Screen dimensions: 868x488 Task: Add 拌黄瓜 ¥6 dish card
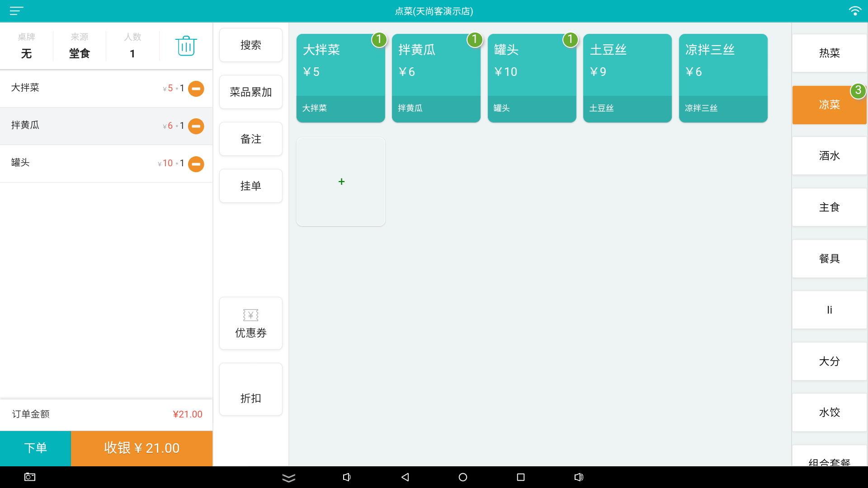pos(436,78)
